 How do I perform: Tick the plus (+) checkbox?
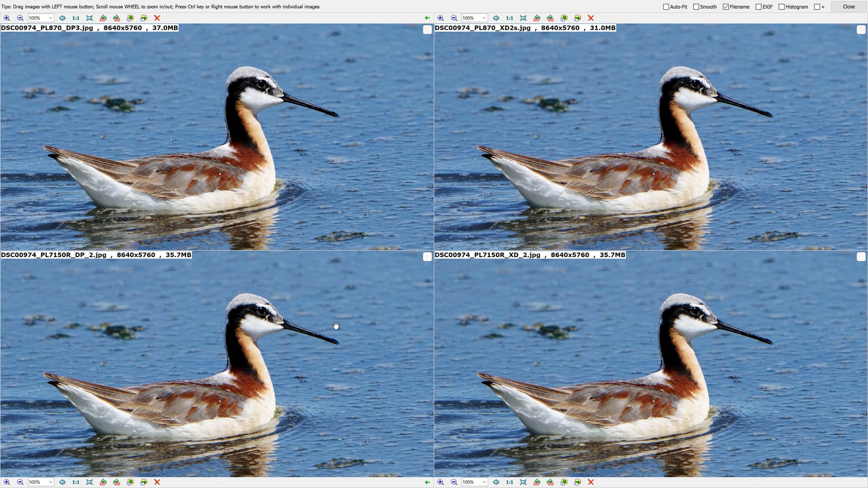[x=817, y=7]
